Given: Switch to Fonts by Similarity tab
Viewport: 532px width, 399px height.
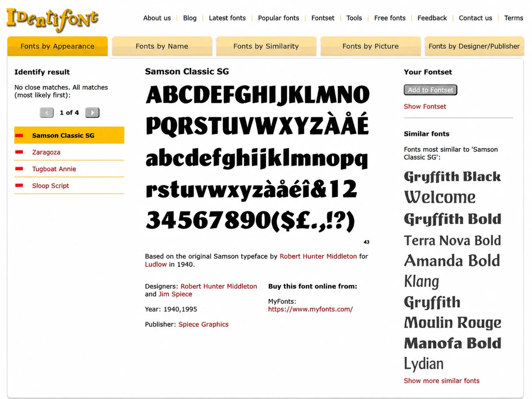Looking at the screenshot, I should (x=266, y=46).
